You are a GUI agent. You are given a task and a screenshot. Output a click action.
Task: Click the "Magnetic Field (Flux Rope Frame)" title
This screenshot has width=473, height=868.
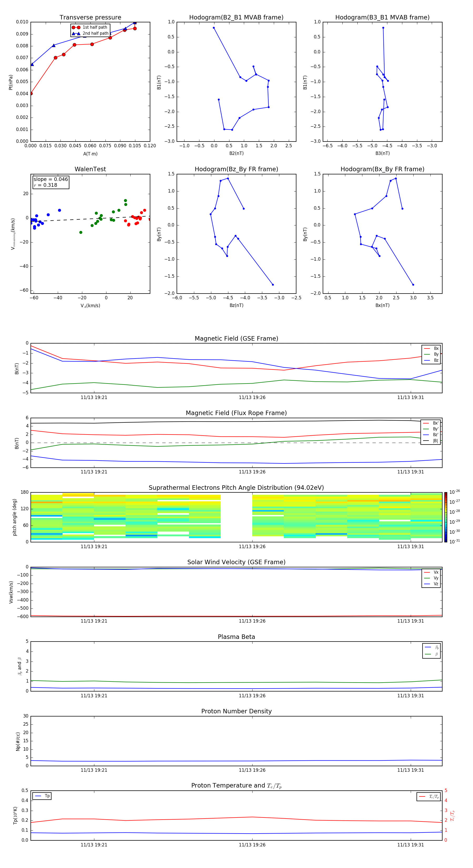(236, 413)
